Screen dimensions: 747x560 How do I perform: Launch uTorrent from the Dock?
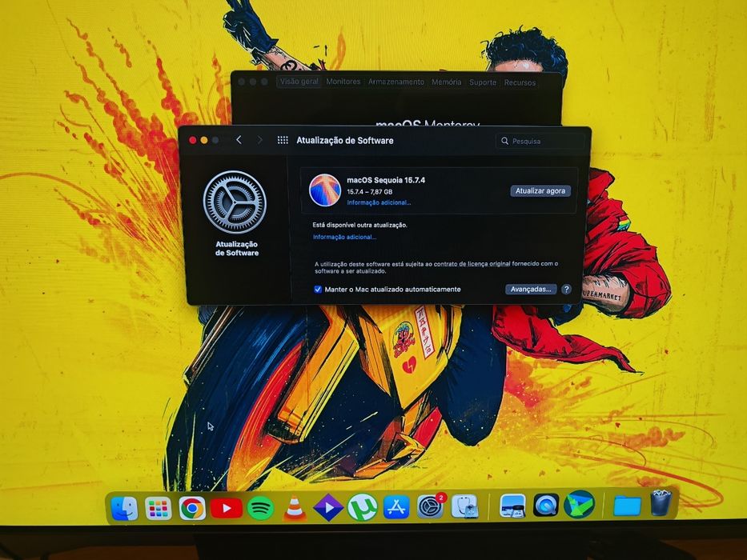click(x=363, y=508)
